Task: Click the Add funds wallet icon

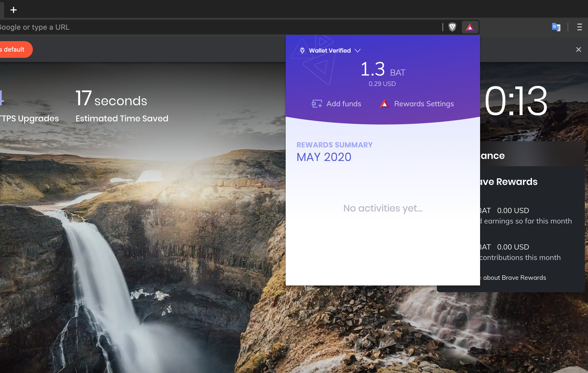Action: coord(317,104)
